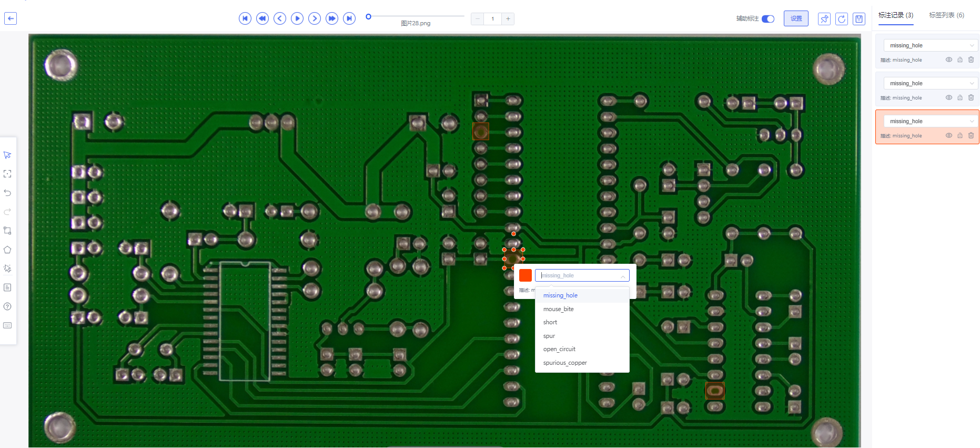Skip forward several images with the fast-forward button
This screenshot has height=448, width=980.
[332, 18]
